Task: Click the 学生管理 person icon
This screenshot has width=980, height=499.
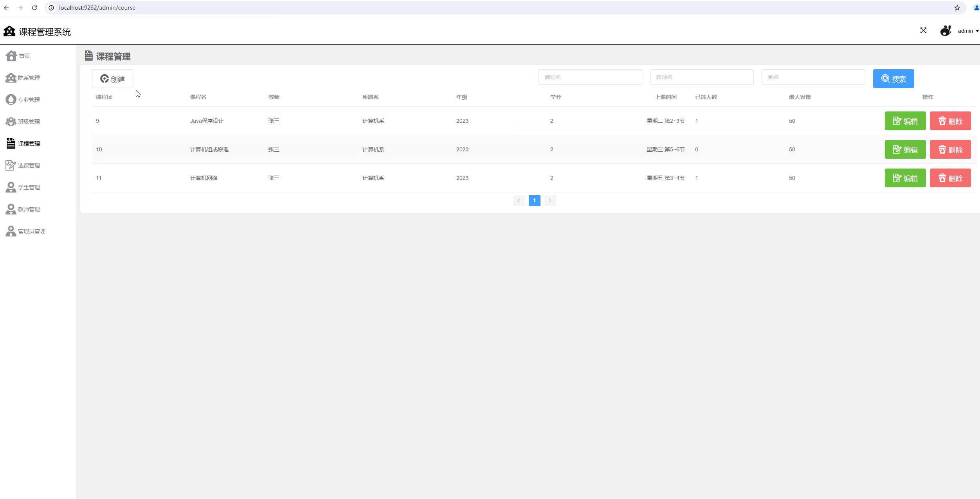Action: [11, 187]
